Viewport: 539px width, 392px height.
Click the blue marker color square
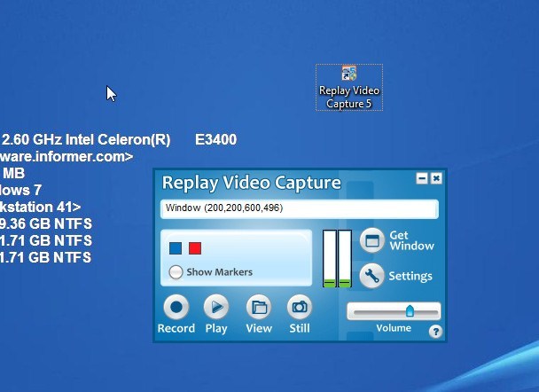tap(176, 248)
